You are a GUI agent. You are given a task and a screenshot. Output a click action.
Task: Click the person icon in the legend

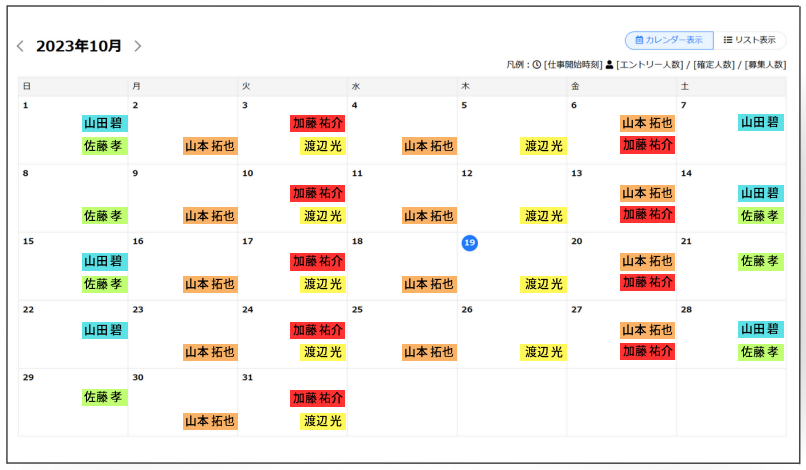[609, 65]
